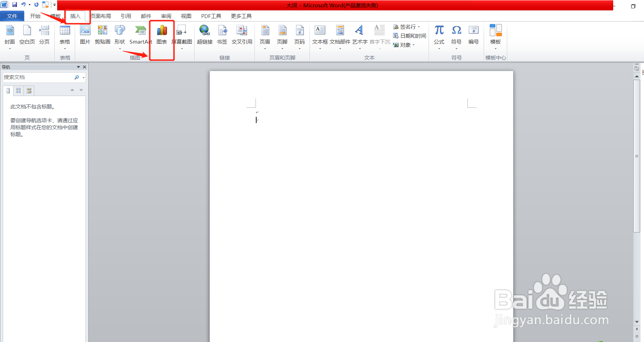
Task: Open the File (文件) tab
Action: (x=12, y=16)
